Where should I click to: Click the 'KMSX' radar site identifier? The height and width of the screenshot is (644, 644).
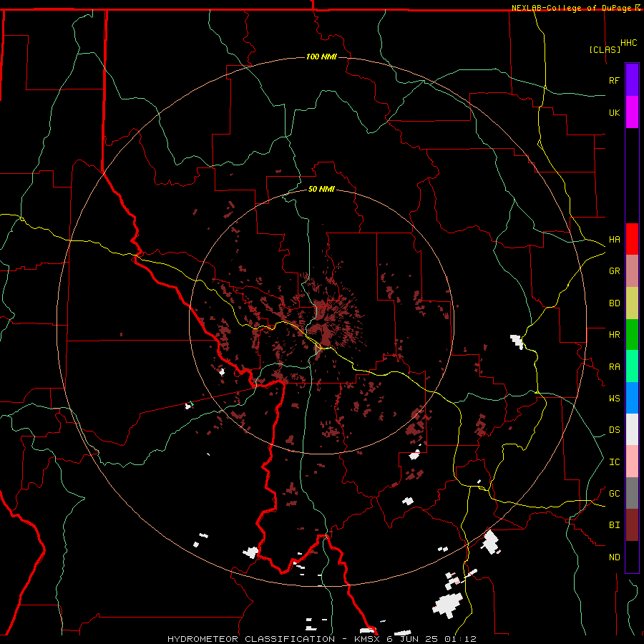(367, 639)
